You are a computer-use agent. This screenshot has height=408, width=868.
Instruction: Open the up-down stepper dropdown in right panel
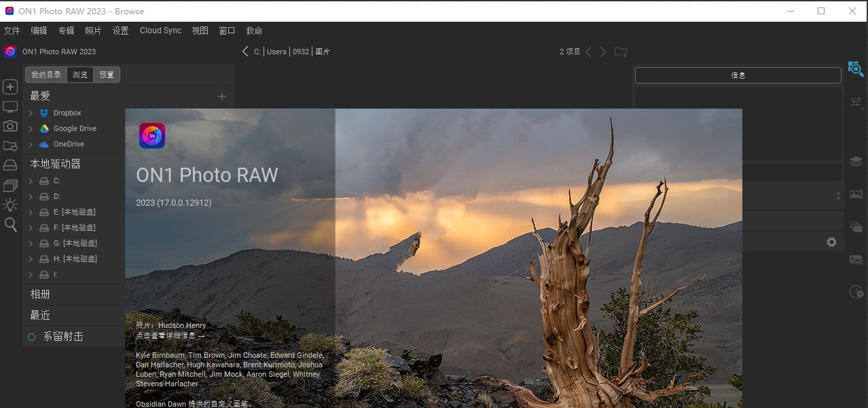[x=837, y=196]
